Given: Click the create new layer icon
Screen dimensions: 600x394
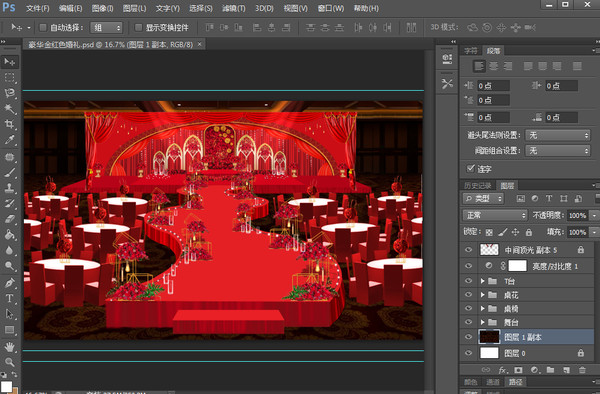Looking at the screenshot, I should pos(566,370).
